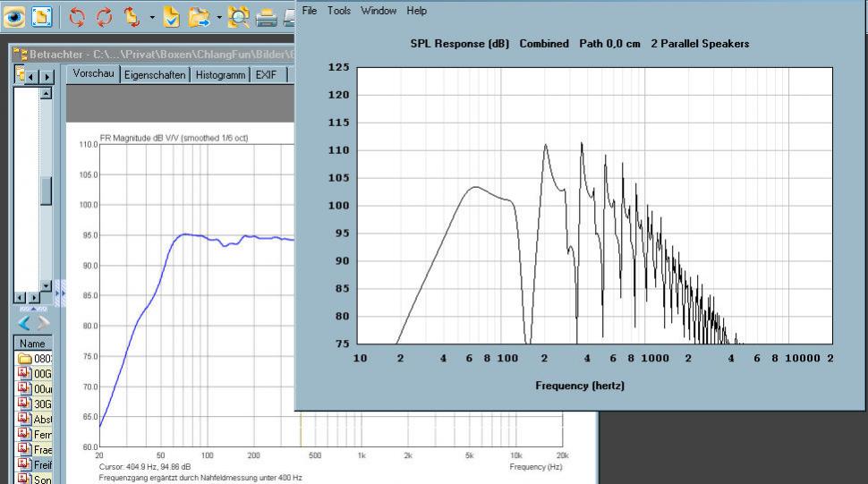Click the folder pane scroll-up arrow

point(47,93)
